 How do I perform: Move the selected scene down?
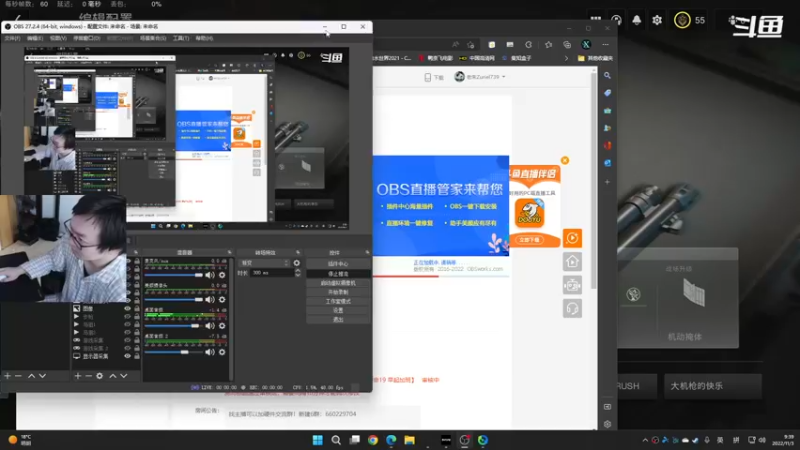(x=43, y=376)
